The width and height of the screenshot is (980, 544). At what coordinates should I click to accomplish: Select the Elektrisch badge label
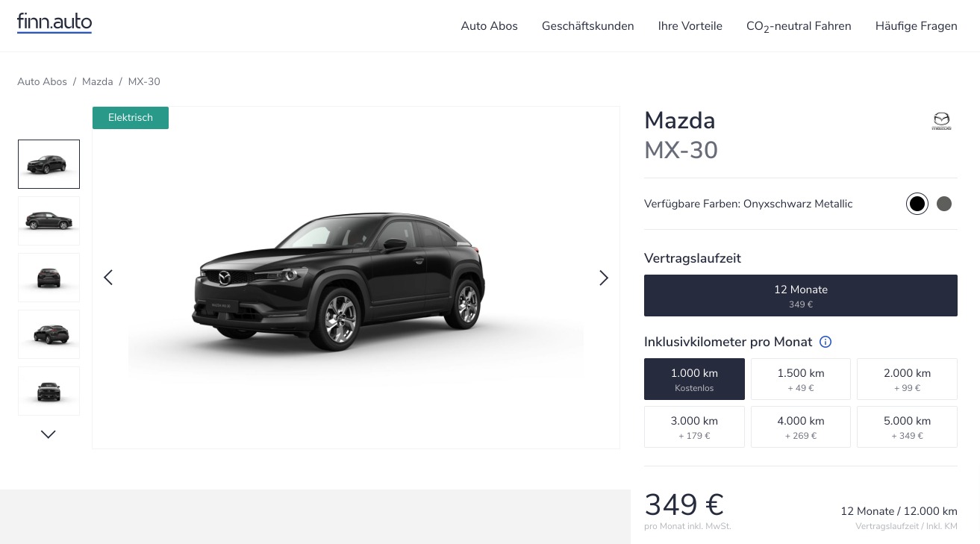click(x=131, y=118)
